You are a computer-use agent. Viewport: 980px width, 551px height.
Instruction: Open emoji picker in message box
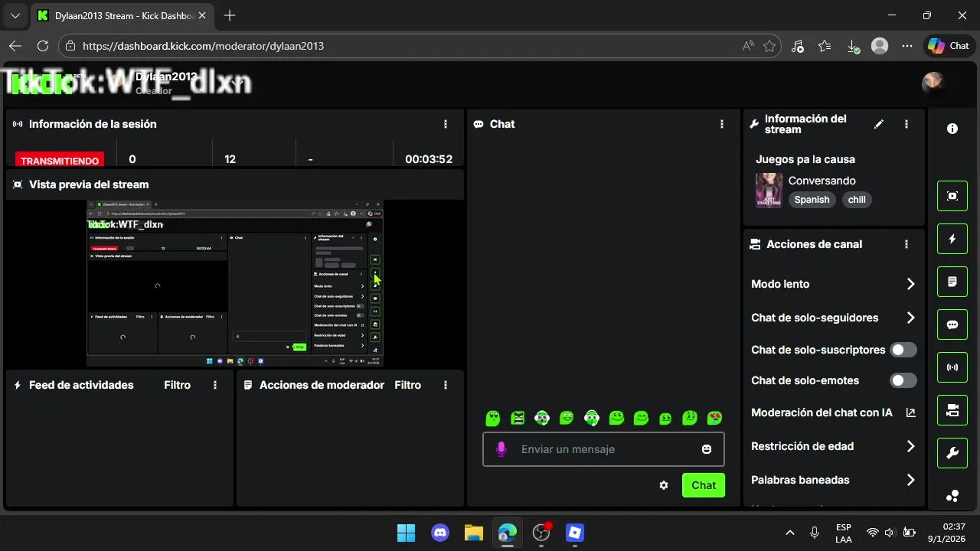tap(707, 449)
